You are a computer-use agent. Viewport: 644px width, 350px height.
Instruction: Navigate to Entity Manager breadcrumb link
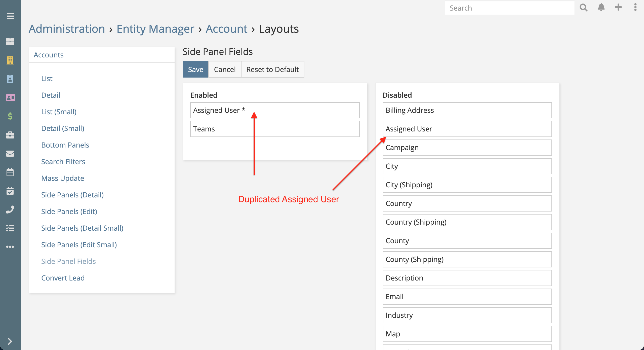tap(155, 28)
